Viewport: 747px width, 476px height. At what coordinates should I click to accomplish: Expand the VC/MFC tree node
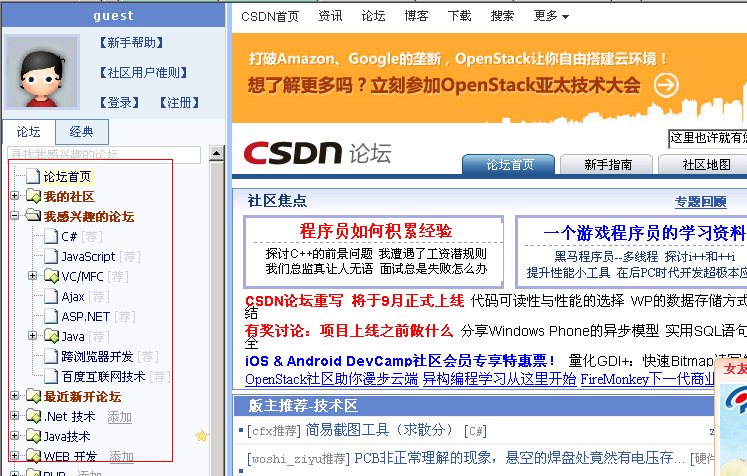32,275
